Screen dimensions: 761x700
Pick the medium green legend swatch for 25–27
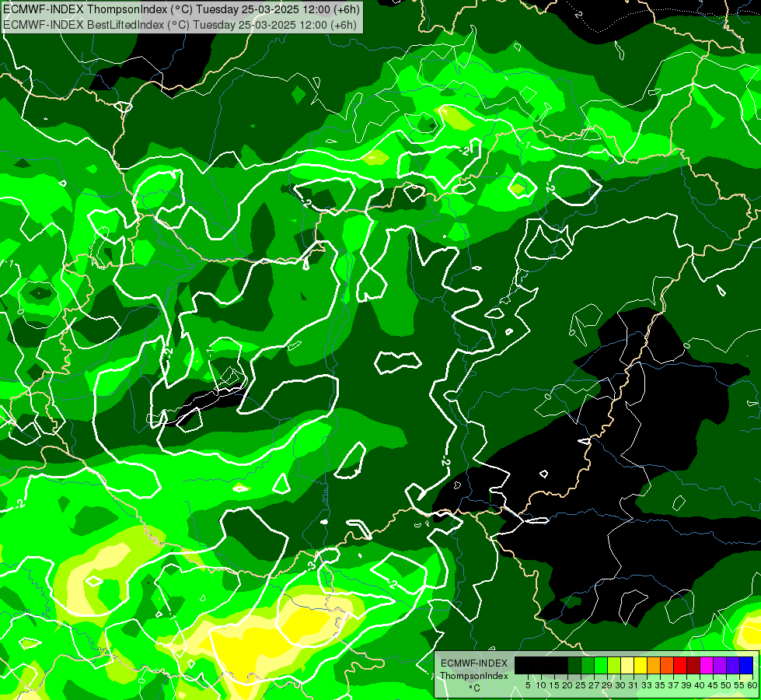[x=588, y=665]
